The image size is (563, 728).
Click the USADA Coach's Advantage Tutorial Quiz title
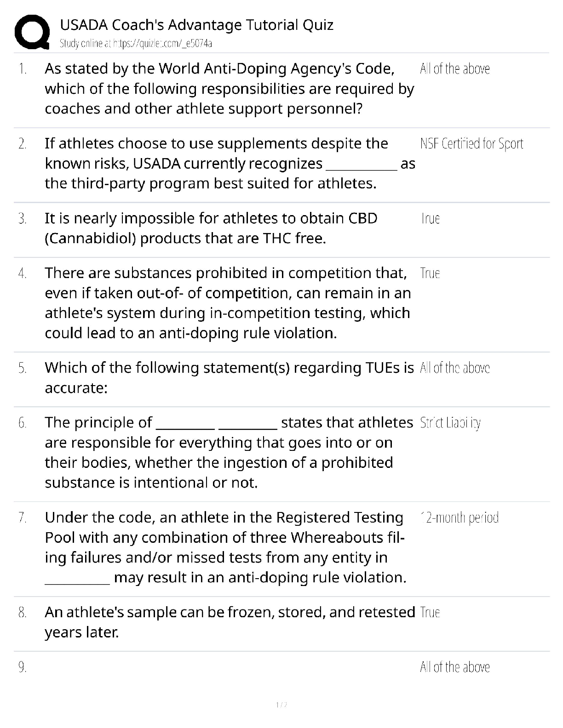196,24
